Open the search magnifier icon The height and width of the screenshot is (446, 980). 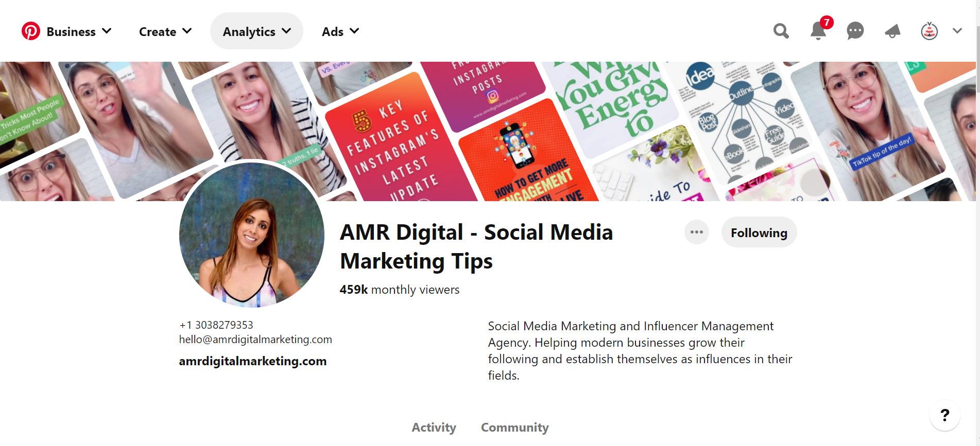point(781,31)
